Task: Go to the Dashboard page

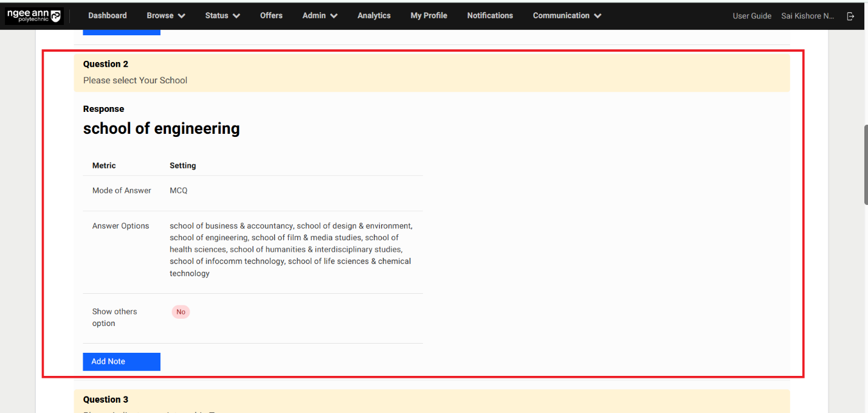Action: coord(108,16)
